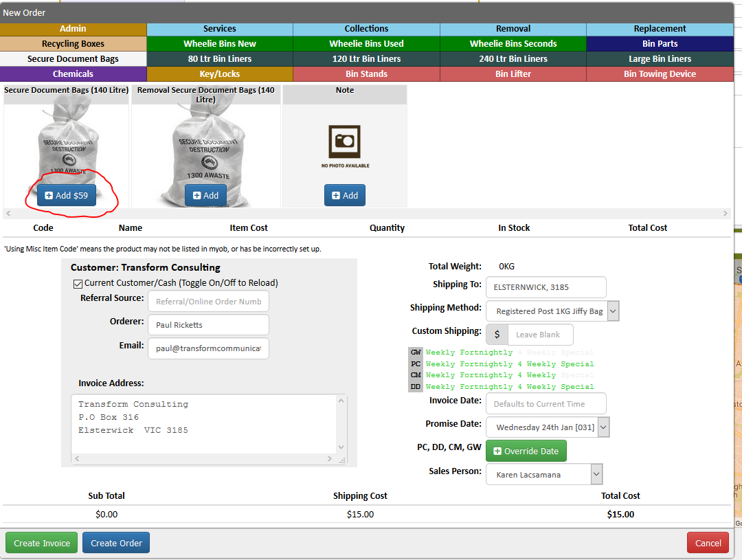The width and height of the screenshot is (742, 560).
Task: Select Fortnightly for the DD schedule
Action: point(486,387)
